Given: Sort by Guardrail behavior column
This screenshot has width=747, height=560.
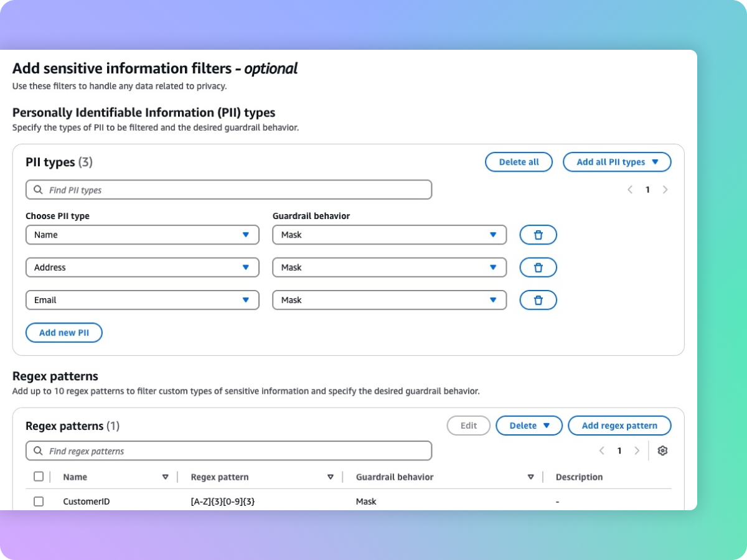Looking at the screenshot, I should [x=530, y=477].
